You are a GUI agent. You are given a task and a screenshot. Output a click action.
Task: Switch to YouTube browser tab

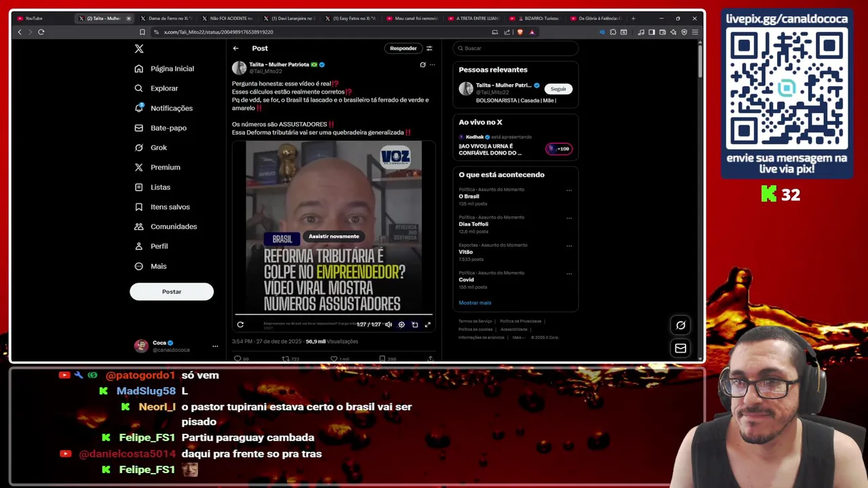point(41,18)
